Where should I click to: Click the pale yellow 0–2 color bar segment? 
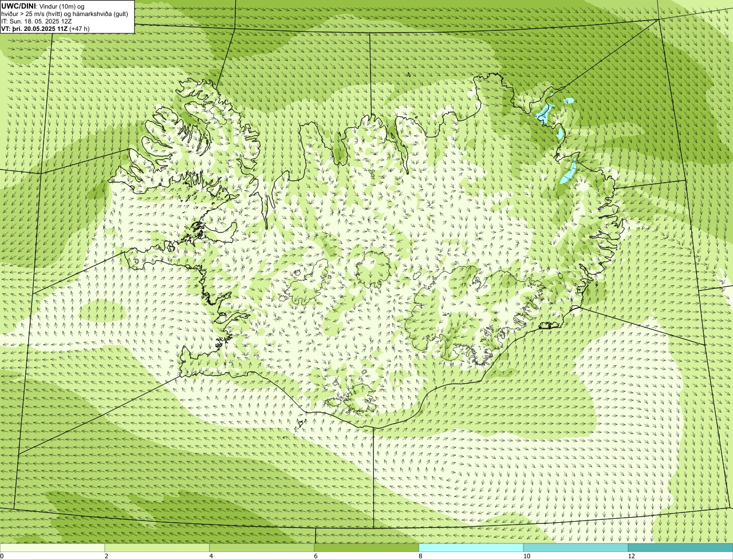(x=53, y=547)
